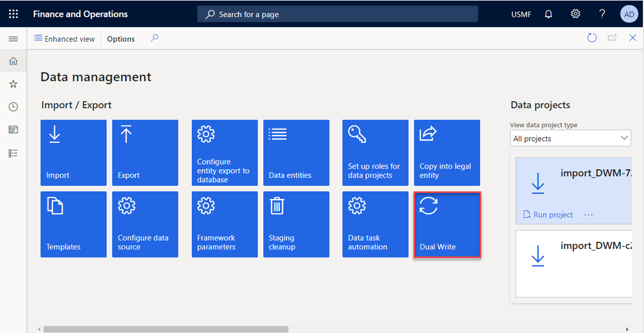
Task: Open the Options menu
Action: pos(121,39)
